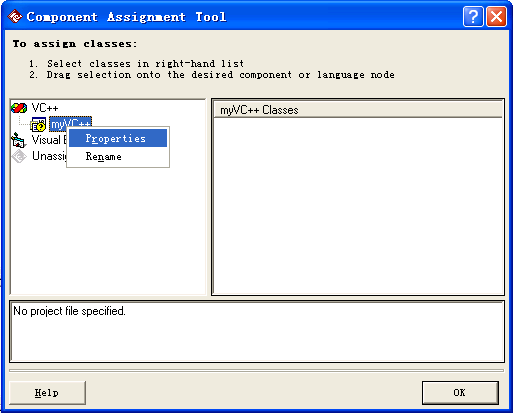The image size is (513, 413).
Task: Click the No project file specified message box
Action: pos(257,332)
